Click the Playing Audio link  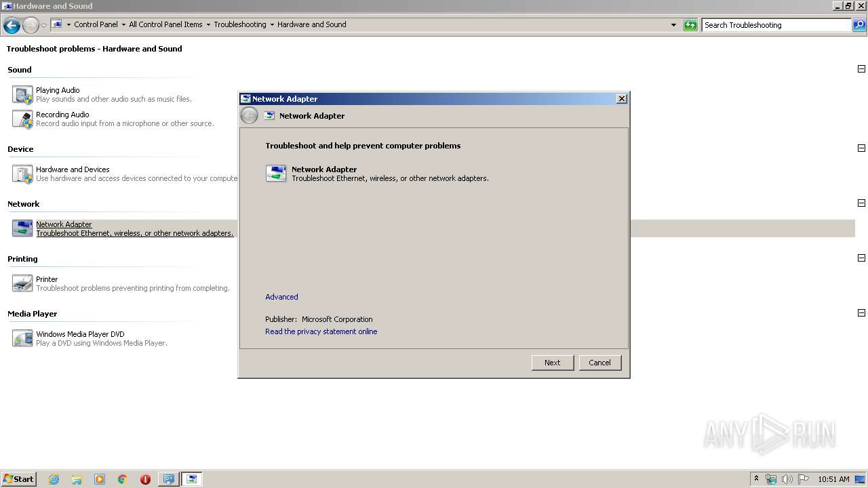[x=58, y=90]
